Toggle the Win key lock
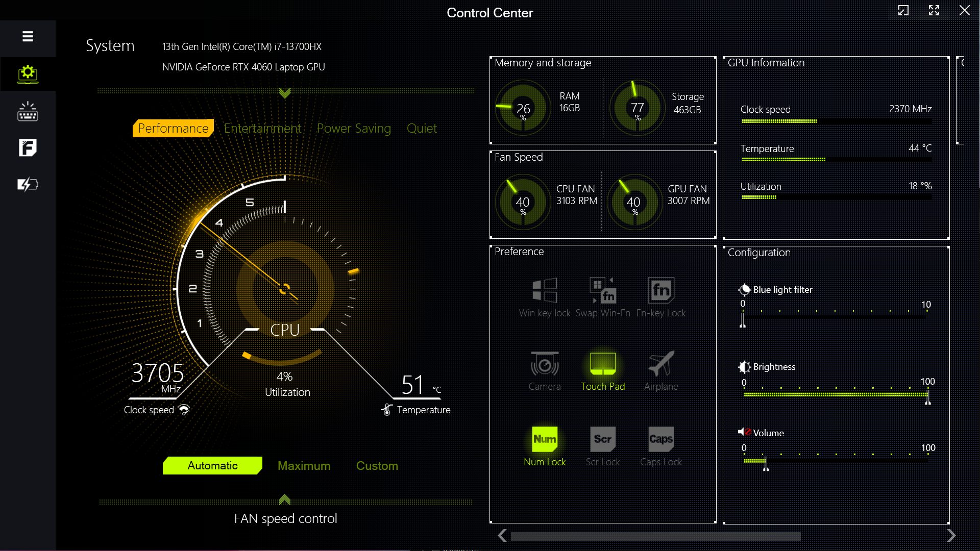This screenshot has width=980, height=551. [x=545, y=290]
